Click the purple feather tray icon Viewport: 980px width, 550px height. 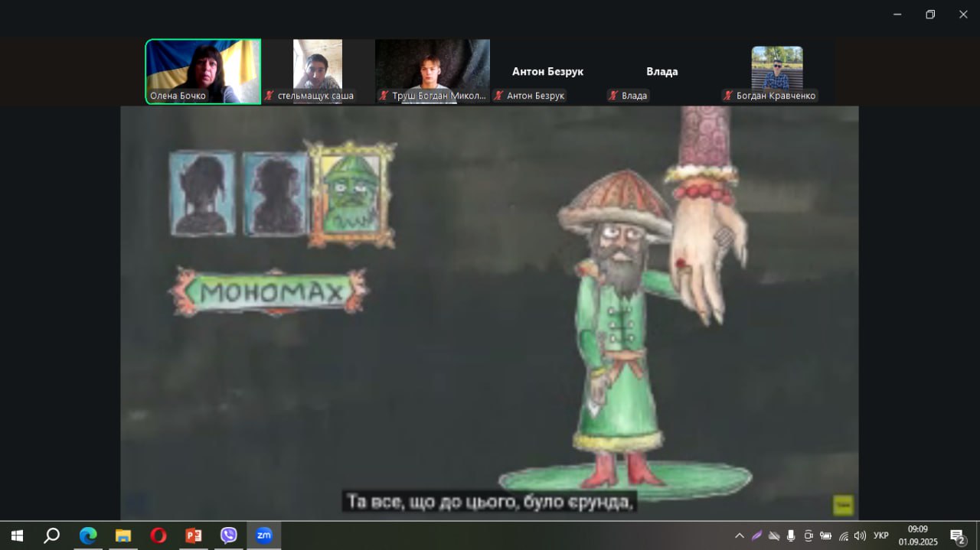[756, 535]
